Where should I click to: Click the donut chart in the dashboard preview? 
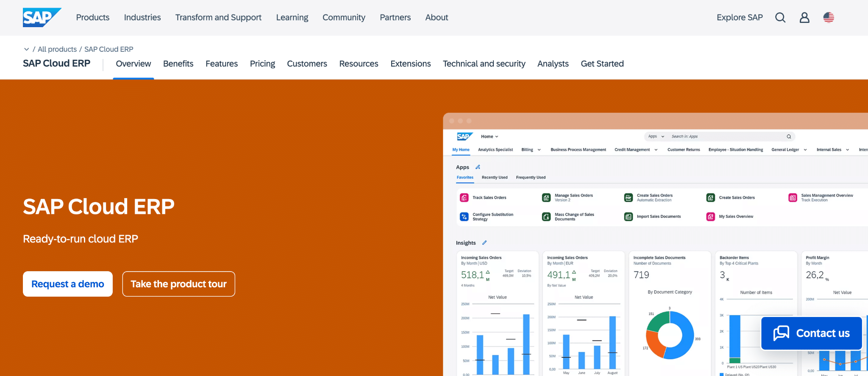tap(670, 335)
